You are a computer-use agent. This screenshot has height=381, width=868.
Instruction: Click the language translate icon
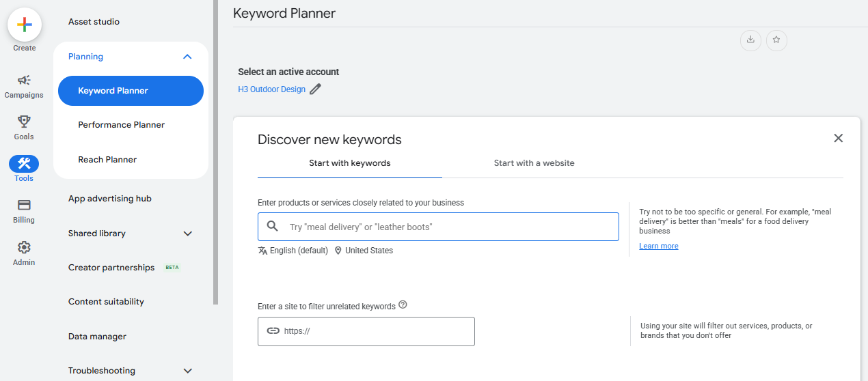point(262,251)
